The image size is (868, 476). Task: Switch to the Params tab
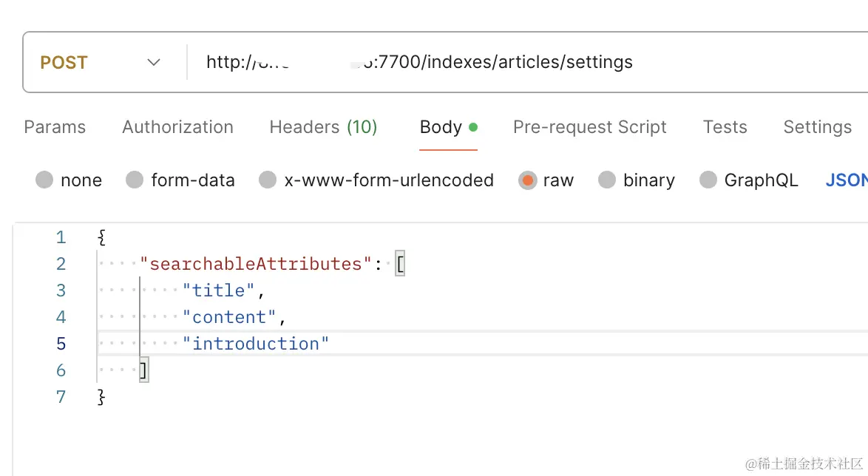click(x=55, y=127)
